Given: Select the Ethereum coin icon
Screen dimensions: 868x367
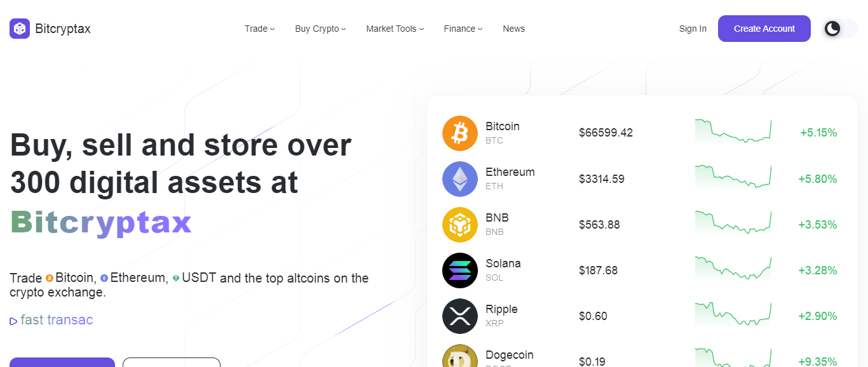Looking at the screenshot, I should [x=459, y=178].
